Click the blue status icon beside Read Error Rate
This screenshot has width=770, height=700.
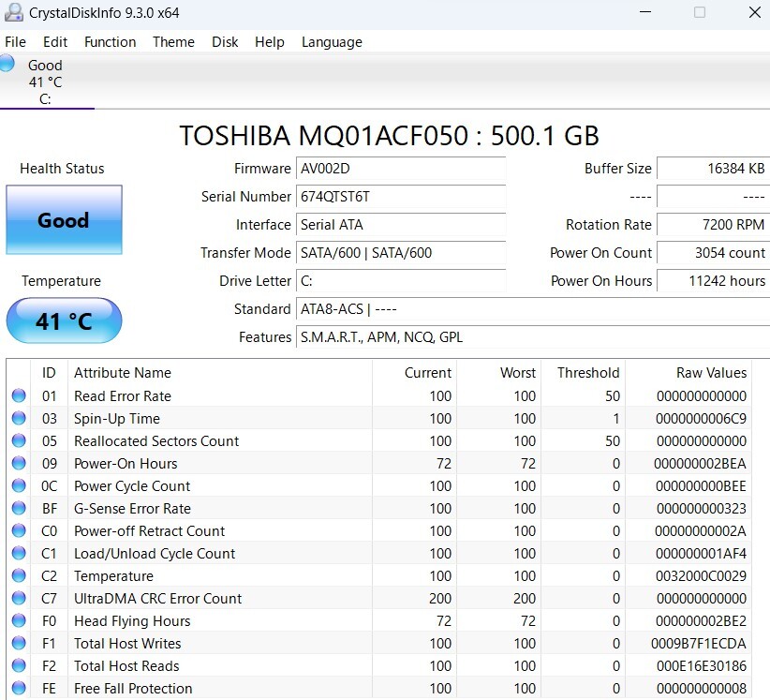[21, 395]
